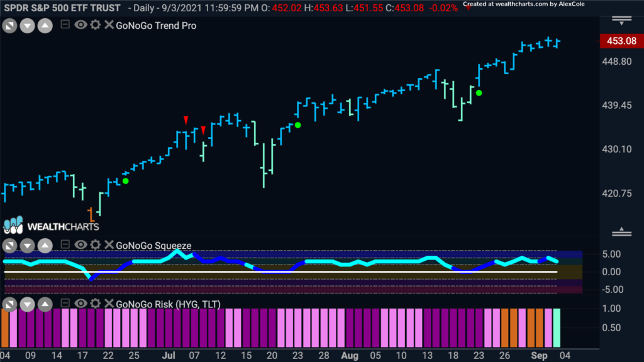Image resolution: width=644 pixels, height=362 pixels.
Task: Move GoNoGo Squeeze pane up
Action: [x=45, y=246]
